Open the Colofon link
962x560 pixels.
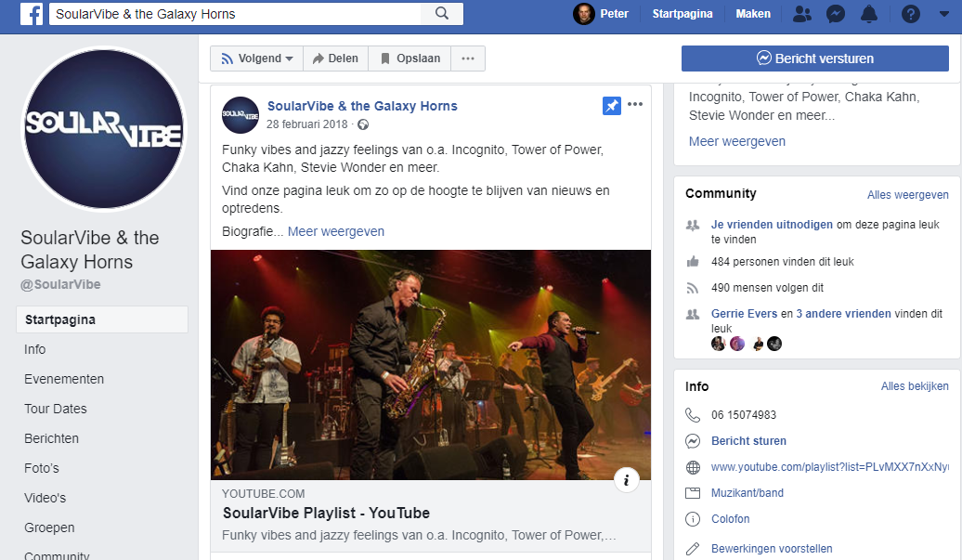click(730, 519)
